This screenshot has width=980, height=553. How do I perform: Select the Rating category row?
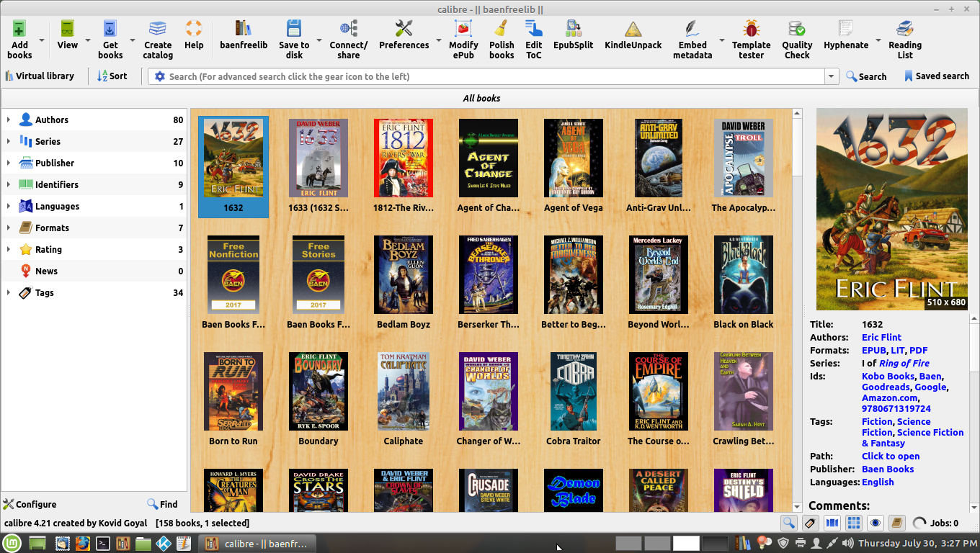[x=94, y=250]
